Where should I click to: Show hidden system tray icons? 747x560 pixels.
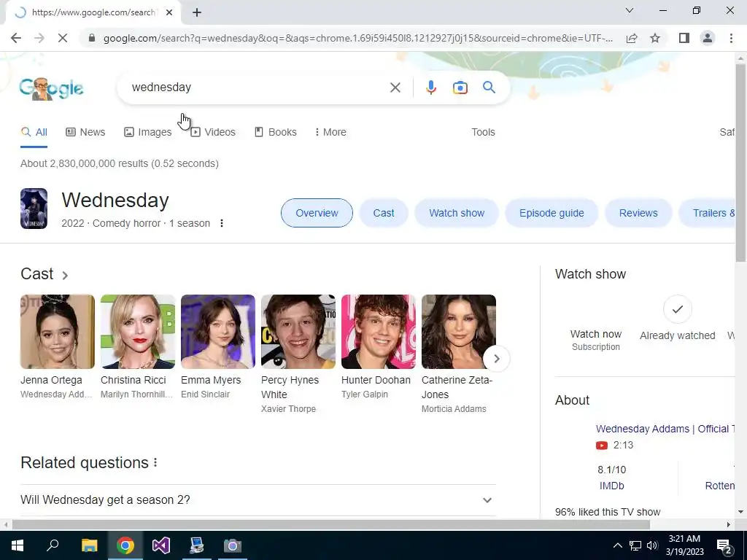pos(617,545)
